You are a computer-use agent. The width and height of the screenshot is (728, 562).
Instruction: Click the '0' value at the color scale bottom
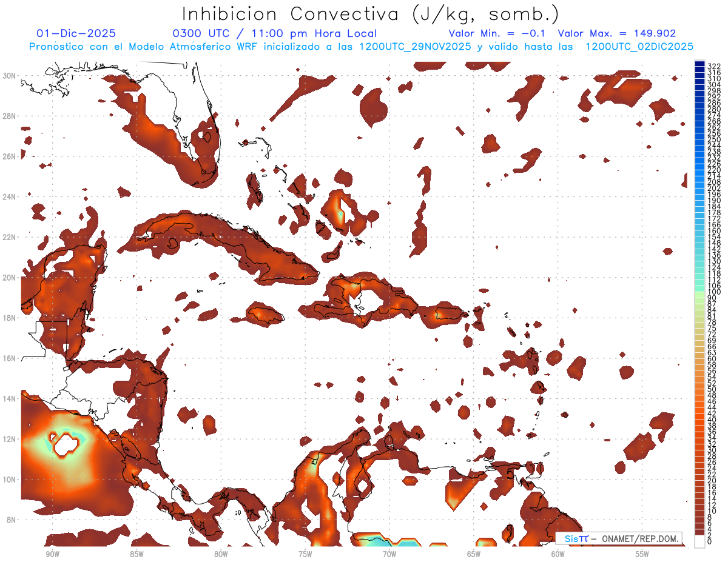point(710,542)
